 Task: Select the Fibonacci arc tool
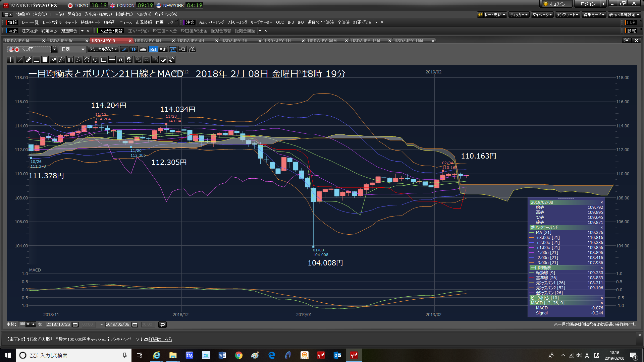coord(53,60)
